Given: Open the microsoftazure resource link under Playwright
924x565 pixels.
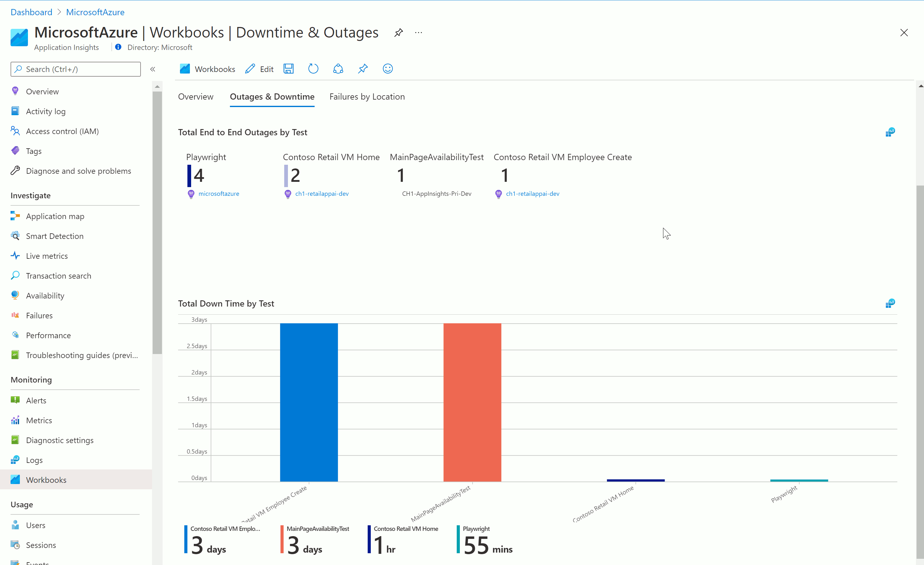Looking at the screenshot, I should tap(219, 194).
